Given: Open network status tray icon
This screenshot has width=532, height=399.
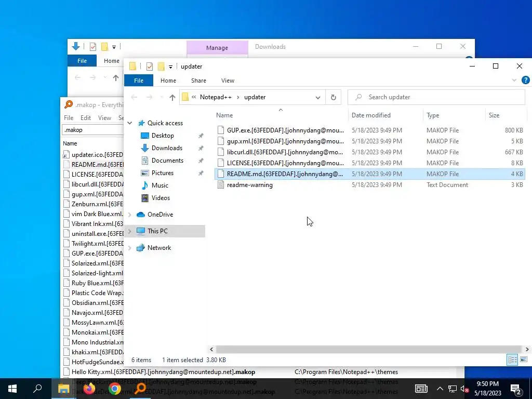Looking at the screenshot, I should click(x=453, y=389).
